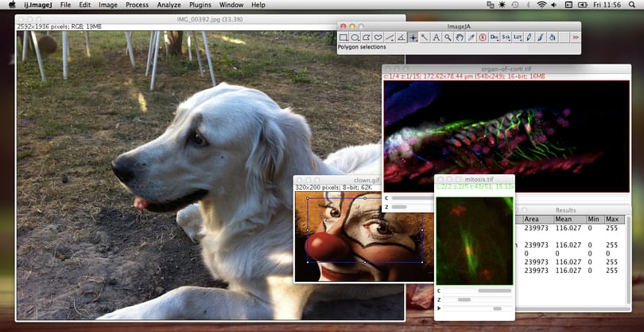Screen dimensions: 644x332
Task: Open the Stk stacks dropdown menu
Action: (x=506, y=37)
